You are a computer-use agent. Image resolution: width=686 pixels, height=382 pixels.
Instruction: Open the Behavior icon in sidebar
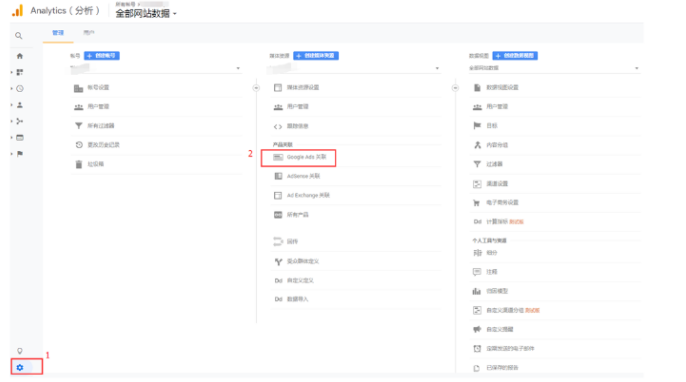click(20, 137)
